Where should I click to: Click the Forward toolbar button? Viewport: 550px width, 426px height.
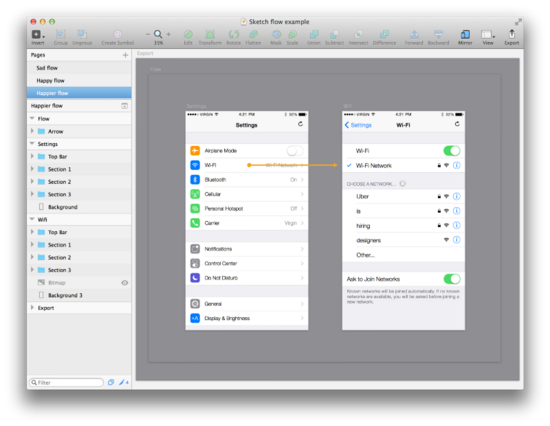coord(414,34)
